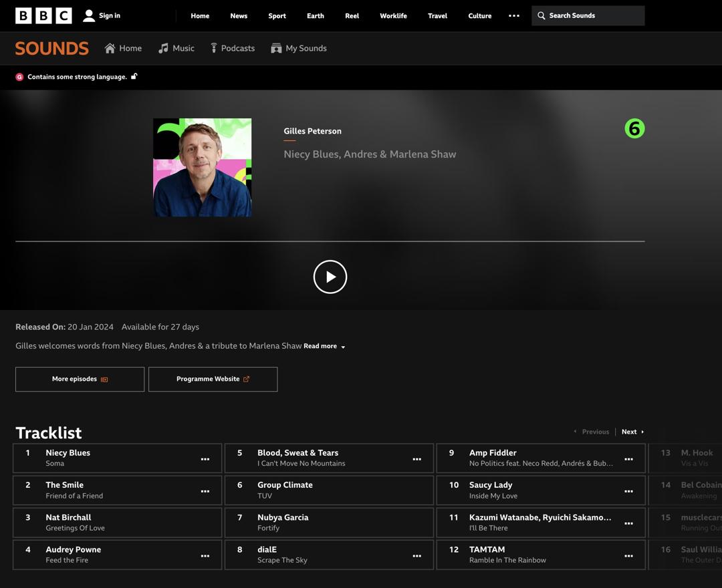722x588 pixels.
Task: Go to Next tracklist page
Action: [632, 432]
